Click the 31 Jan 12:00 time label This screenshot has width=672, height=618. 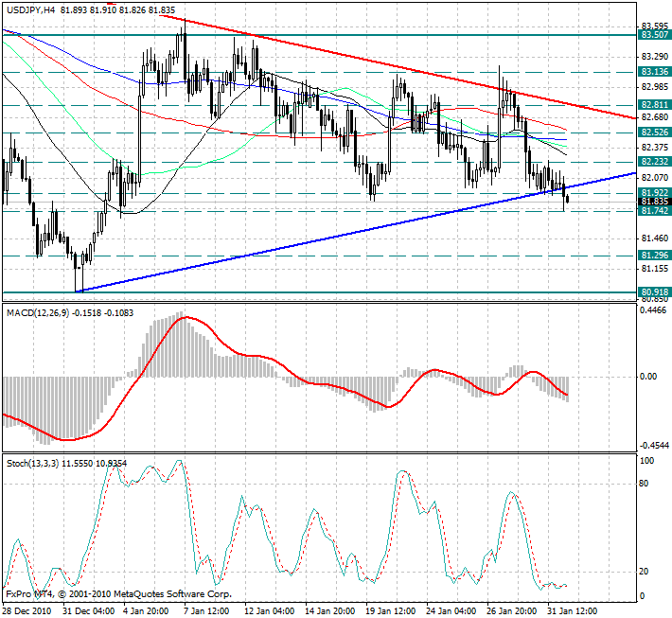coord(573,610)
